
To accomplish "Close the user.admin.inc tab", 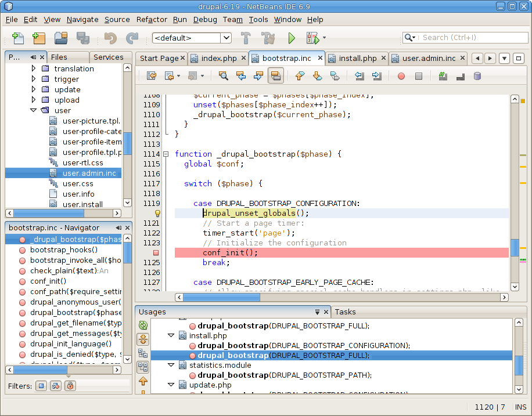I will (x=462, y=58).
